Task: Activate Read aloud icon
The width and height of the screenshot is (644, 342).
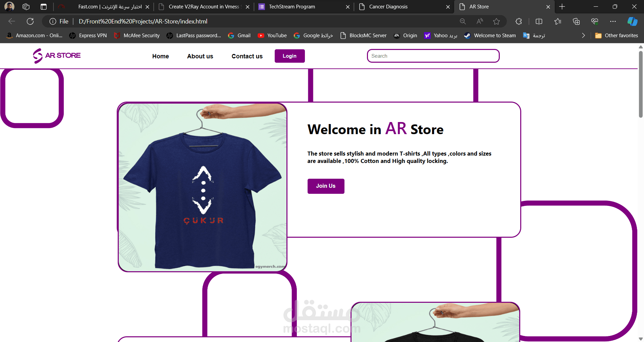Action: (480, 21)
